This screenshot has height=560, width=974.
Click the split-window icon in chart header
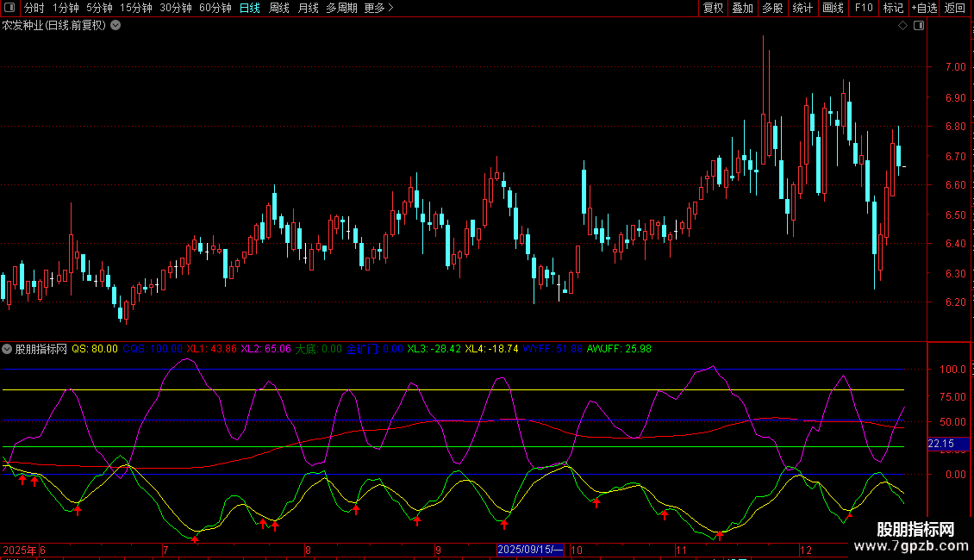coord(919,26)
